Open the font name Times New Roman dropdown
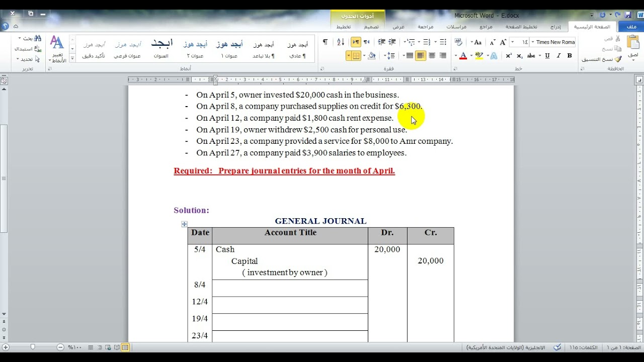 [x=533, y=42]
